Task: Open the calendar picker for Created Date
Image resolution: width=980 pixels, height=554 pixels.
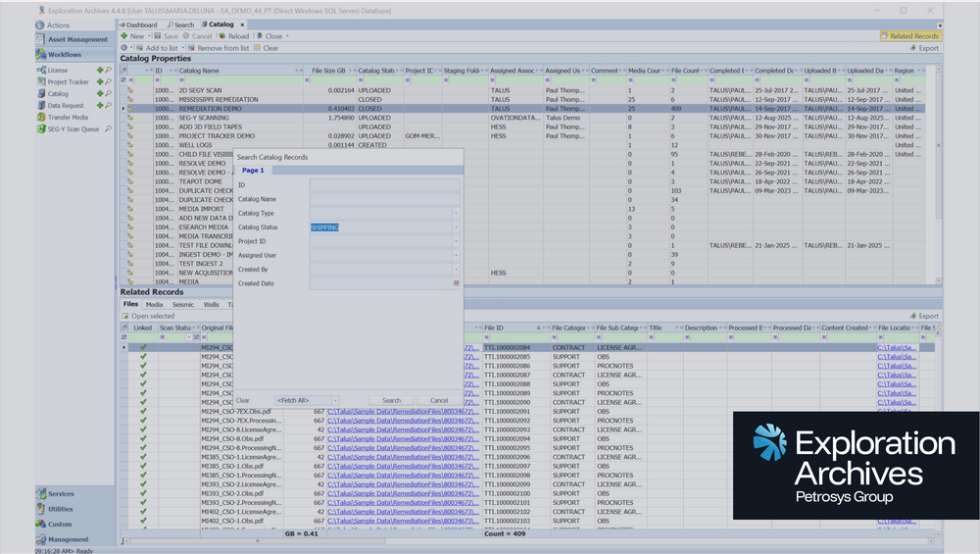Action: point(456,283)
